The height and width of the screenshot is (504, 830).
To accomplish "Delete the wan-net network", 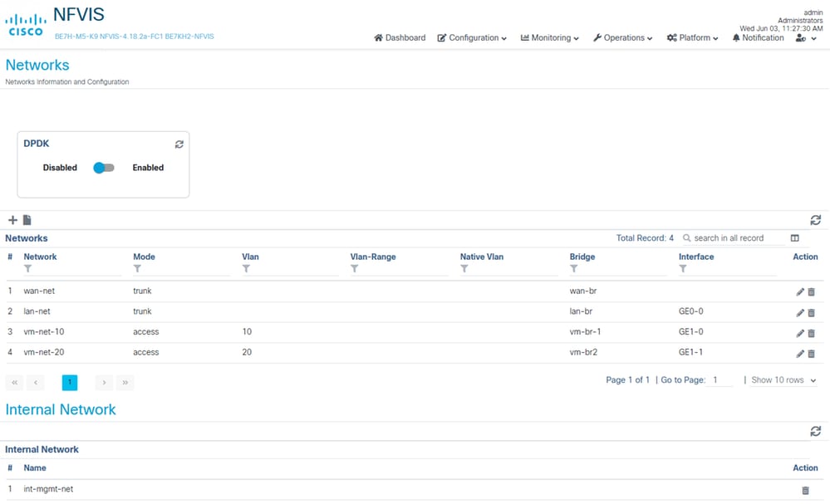I will (812, 292).
